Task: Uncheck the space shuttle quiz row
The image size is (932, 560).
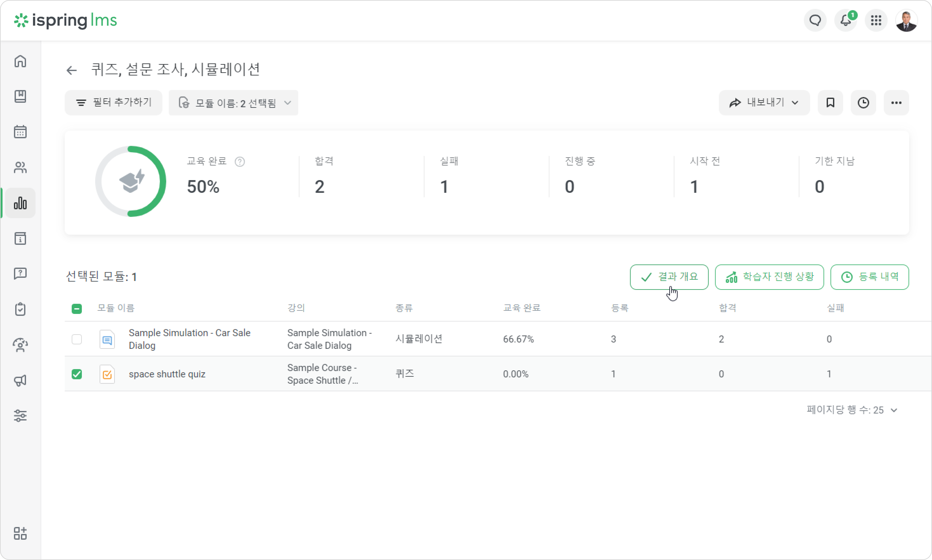Action: pos(77,374)
